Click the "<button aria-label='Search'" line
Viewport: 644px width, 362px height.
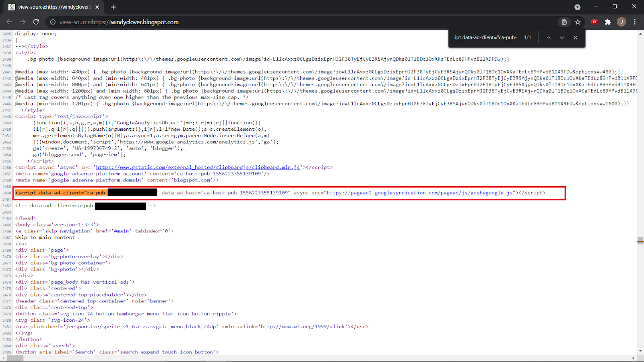117,352
